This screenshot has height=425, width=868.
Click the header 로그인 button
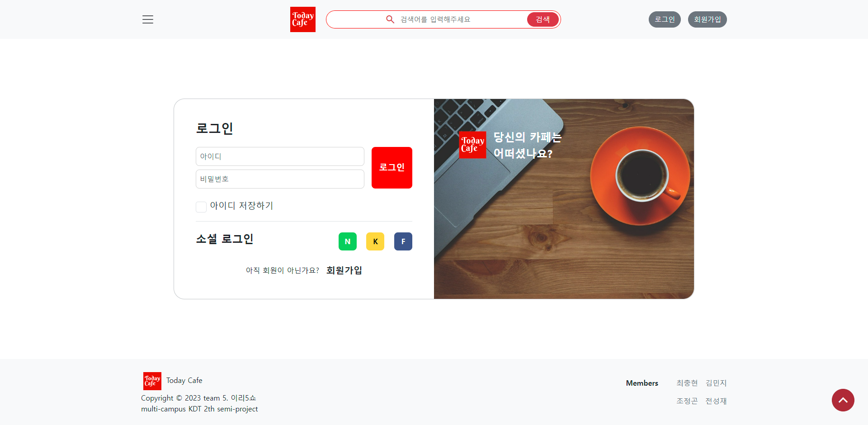click(665, 19)
